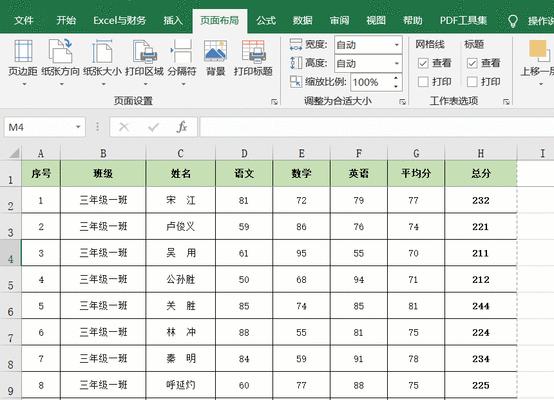
Task: Switch to the 开始 tab
Action: coord(66,20)
